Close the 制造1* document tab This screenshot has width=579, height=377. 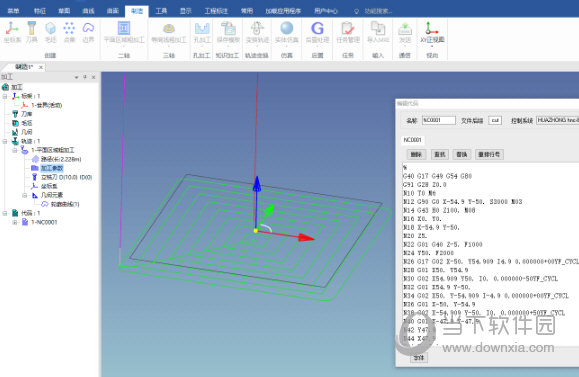(41, 67)
